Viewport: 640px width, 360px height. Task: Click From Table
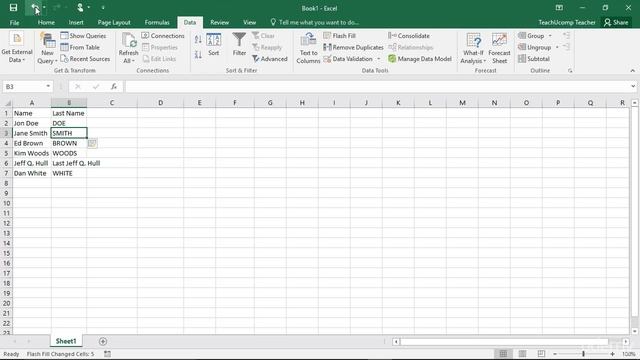(80, 47)
